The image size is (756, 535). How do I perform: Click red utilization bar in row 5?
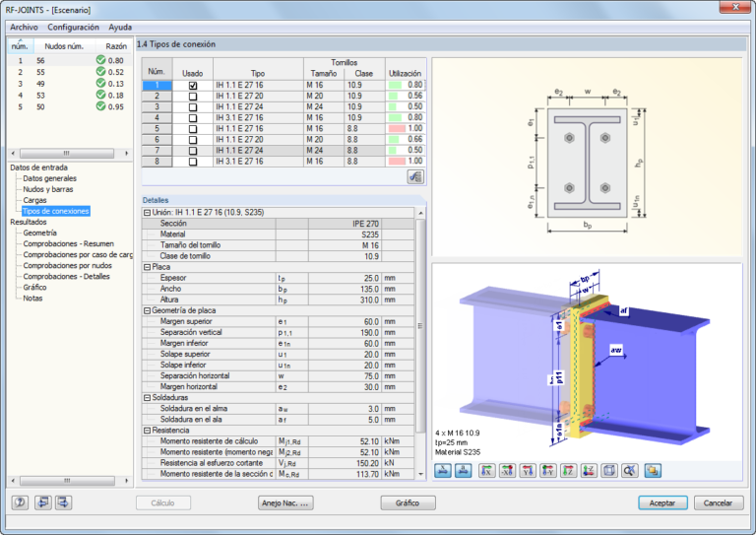pos(397,129)
